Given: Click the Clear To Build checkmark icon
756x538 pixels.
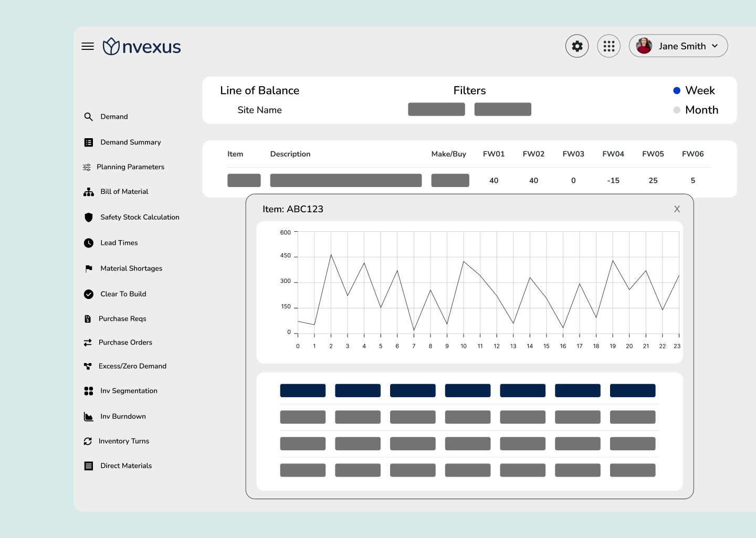Looking at the screenshot, I should [89, 294].
